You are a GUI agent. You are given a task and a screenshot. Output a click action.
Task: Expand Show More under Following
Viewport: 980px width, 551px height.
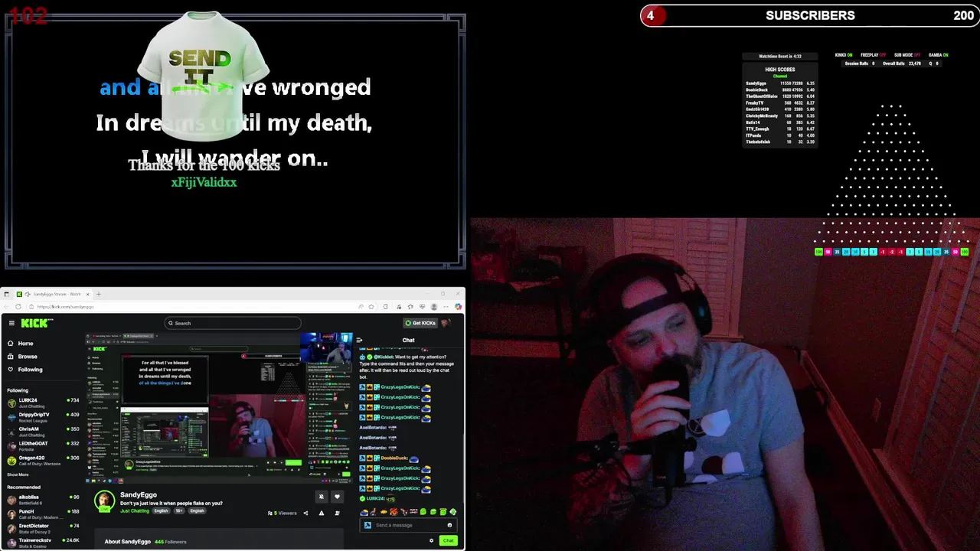(18, 474)
